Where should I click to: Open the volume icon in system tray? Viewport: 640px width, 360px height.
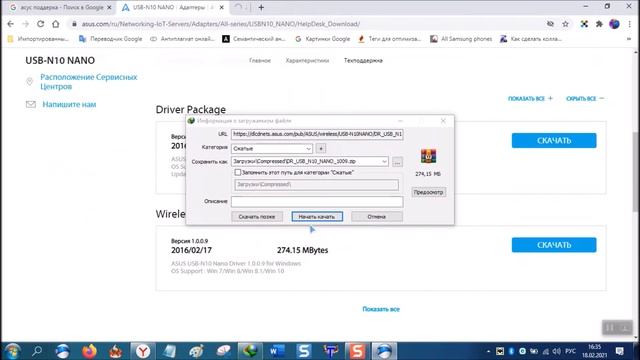[x=556, y=351]
